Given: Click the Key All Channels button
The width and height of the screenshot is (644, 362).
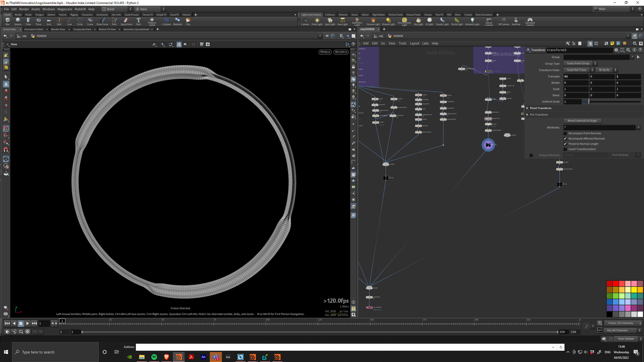Looking at the screenshot, I should pyautogui.click(x=617, y=330).
